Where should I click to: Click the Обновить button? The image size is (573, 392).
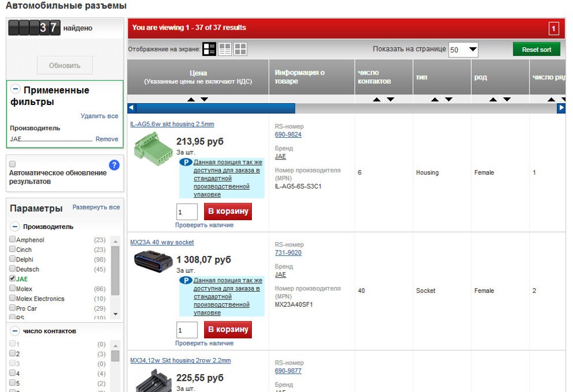(x=64, y=66)
